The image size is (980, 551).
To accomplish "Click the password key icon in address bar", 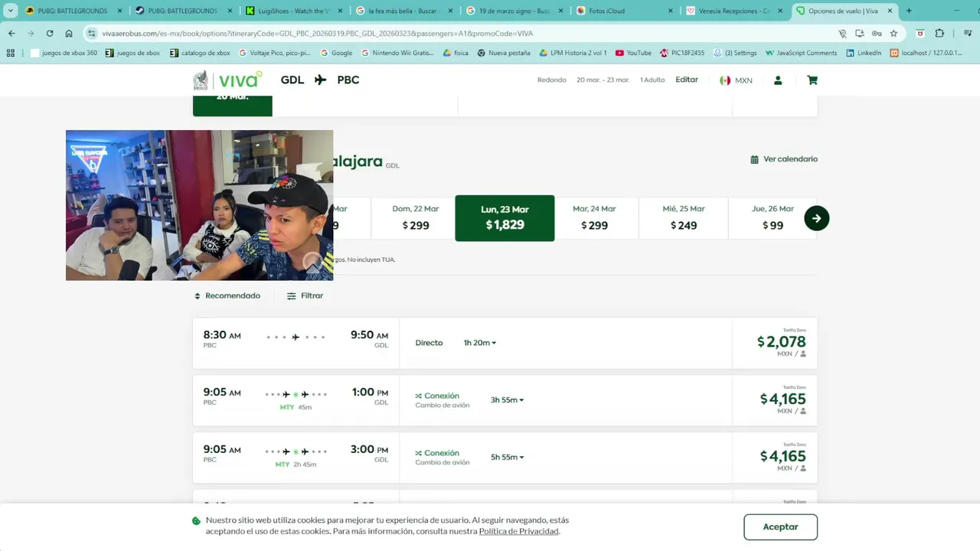I will coord(877,34).
